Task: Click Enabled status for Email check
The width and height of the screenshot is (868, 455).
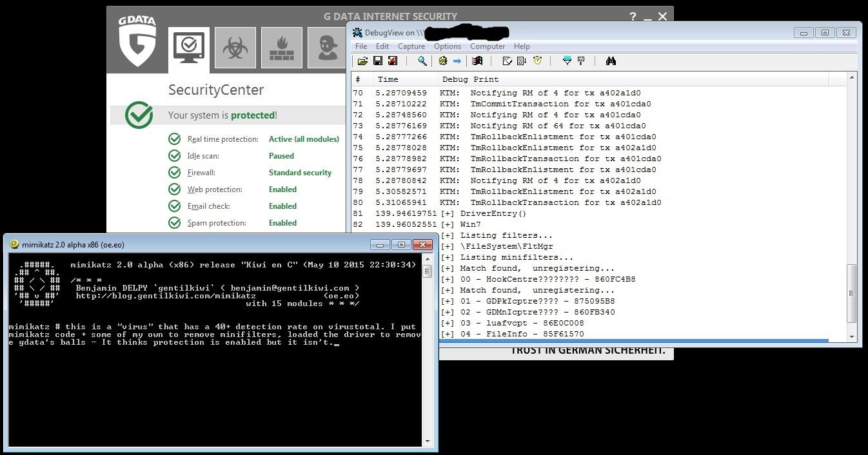Action: tap(282, 206)
